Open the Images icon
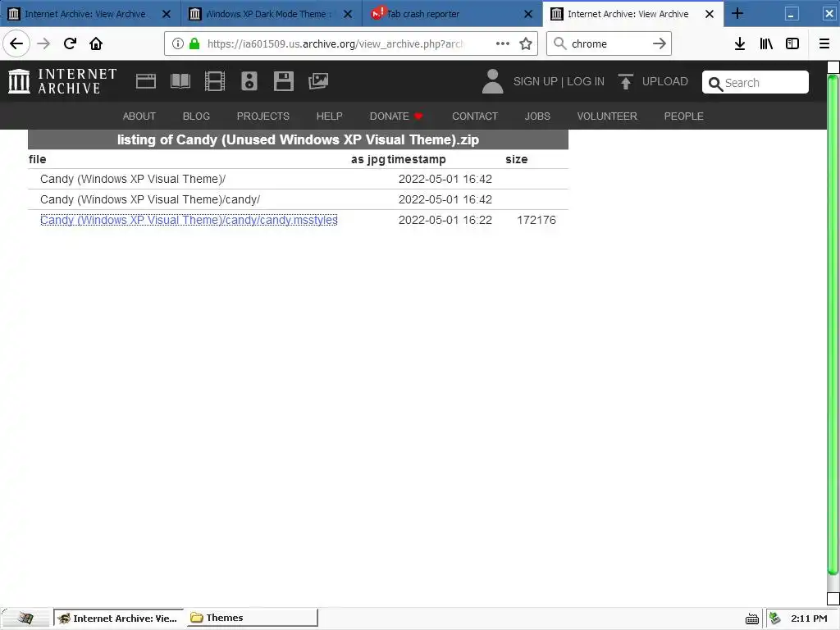 pyautogui.click(x=318, y=81)
